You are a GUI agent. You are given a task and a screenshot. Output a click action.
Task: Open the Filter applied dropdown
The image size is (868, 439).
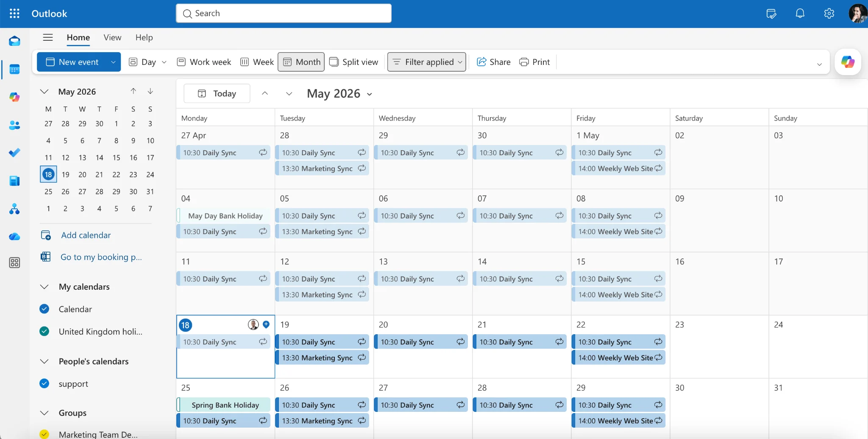[427, 62]
